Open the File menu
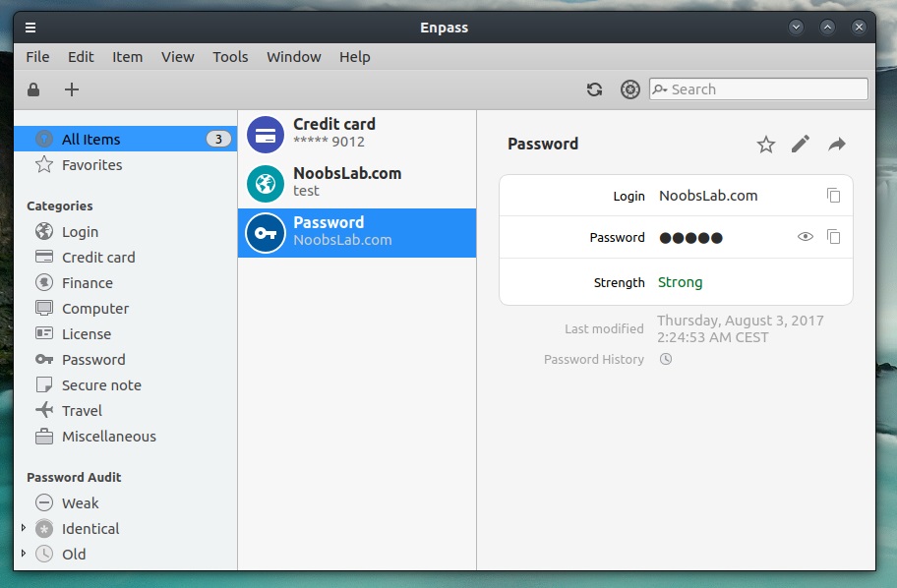897x588 pixels. (37, 57)
